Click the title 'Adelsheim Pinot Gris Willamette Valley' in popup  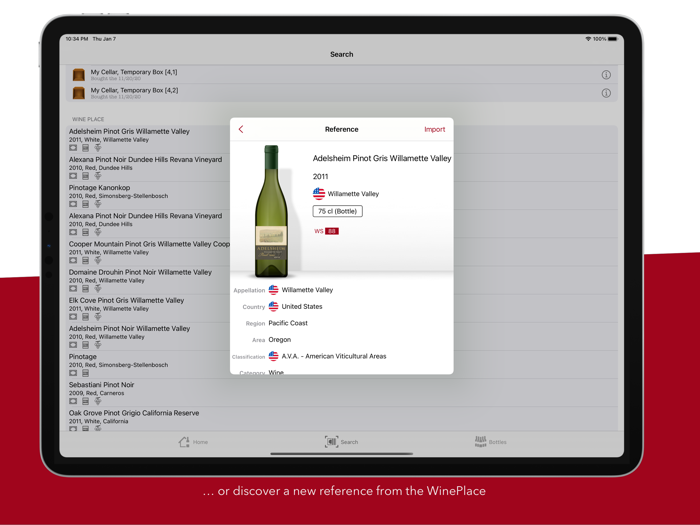[x=382, y=158]
